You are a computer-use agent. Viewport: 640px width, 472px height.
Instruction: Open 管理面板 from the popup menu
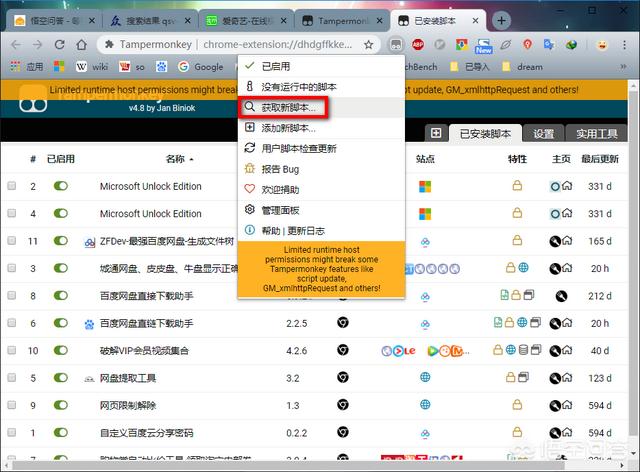(321, 210)
